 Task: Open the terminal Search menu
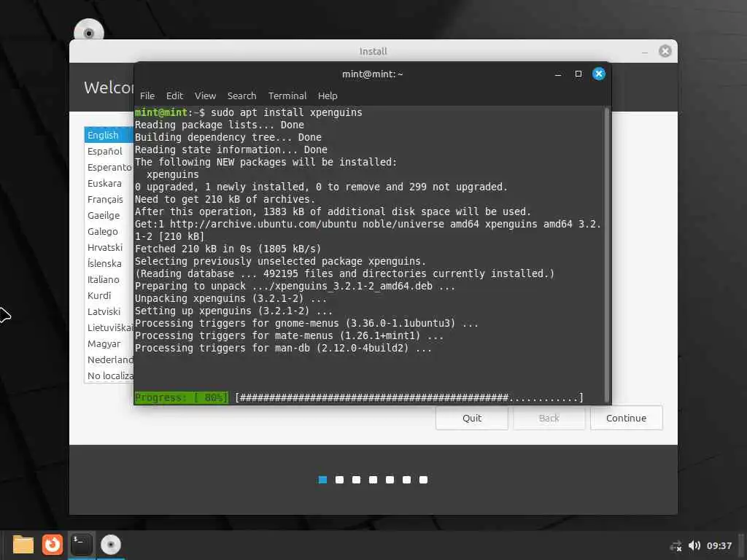point(241,96)
